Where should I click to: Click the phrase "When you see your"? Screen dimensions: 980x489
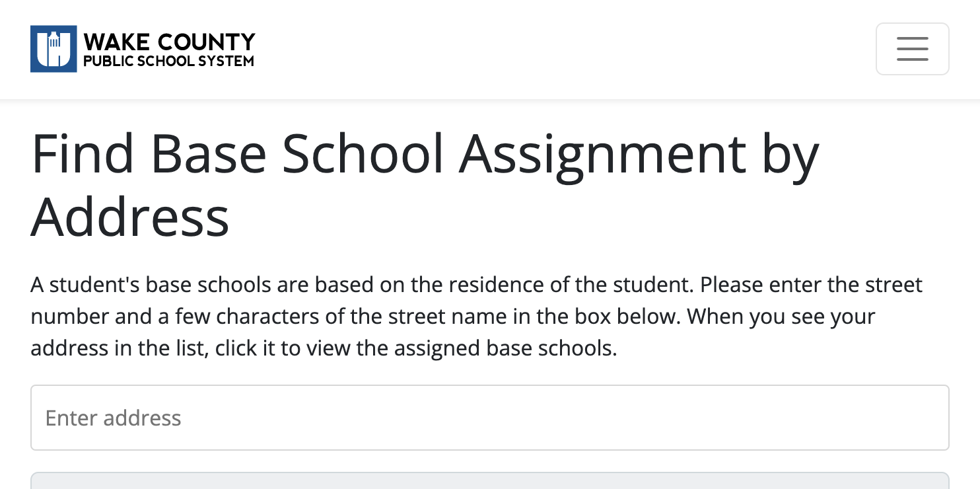coord(781,317)
